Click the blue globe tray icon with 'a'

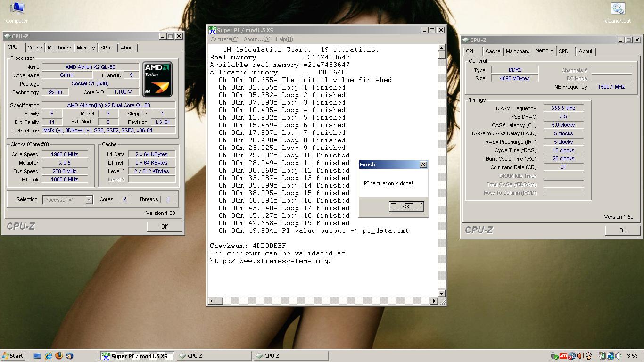point(572,356)
